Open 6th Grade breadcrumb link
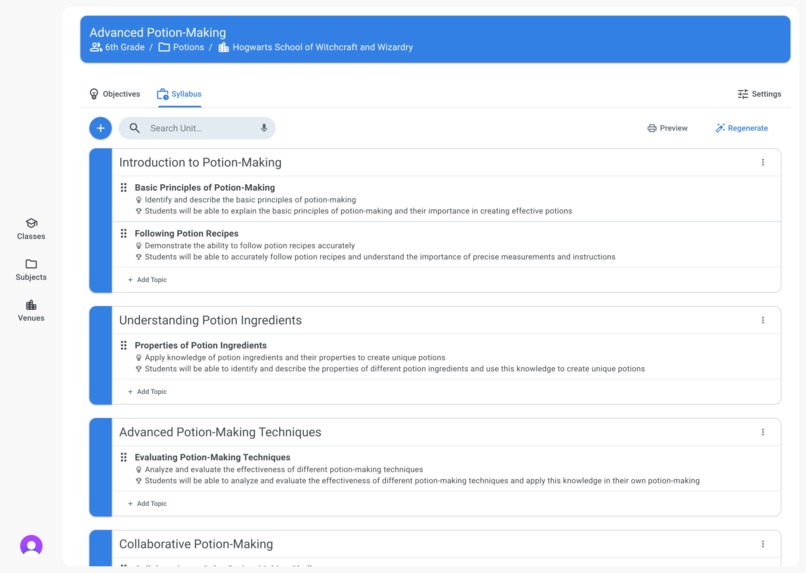This screenshot has width=806, height=573. click(124, 47)
